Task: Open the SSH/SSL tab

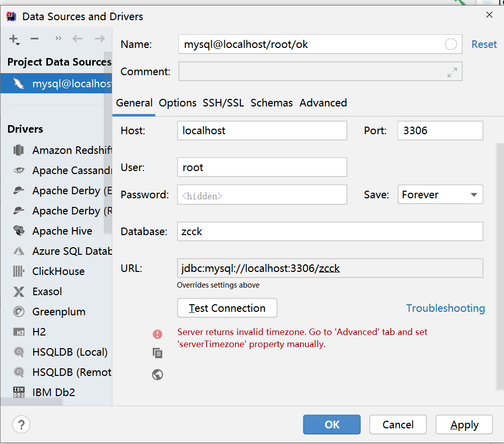Action: pos(223,103)
